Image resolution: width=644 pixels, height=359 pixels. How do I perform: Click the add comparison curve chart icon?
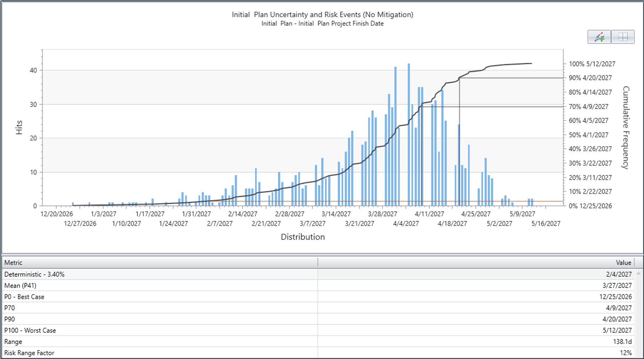599,37
